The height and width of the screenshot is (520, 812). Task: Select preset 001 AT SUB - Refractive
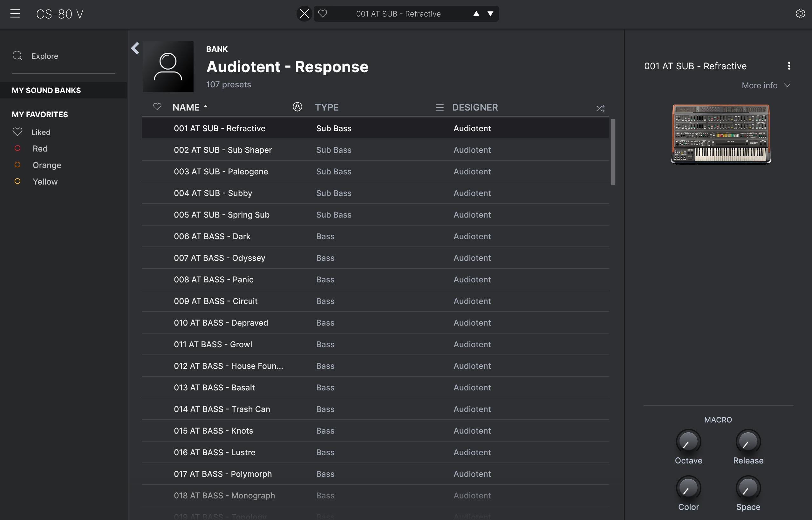pos(376,128)
